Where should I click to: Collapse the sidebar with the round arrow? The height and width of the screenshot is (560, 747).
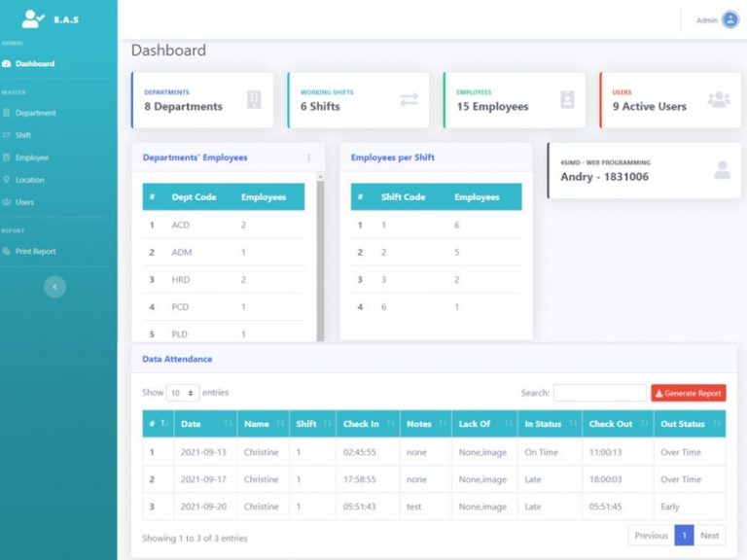click(x=55, y=287)
